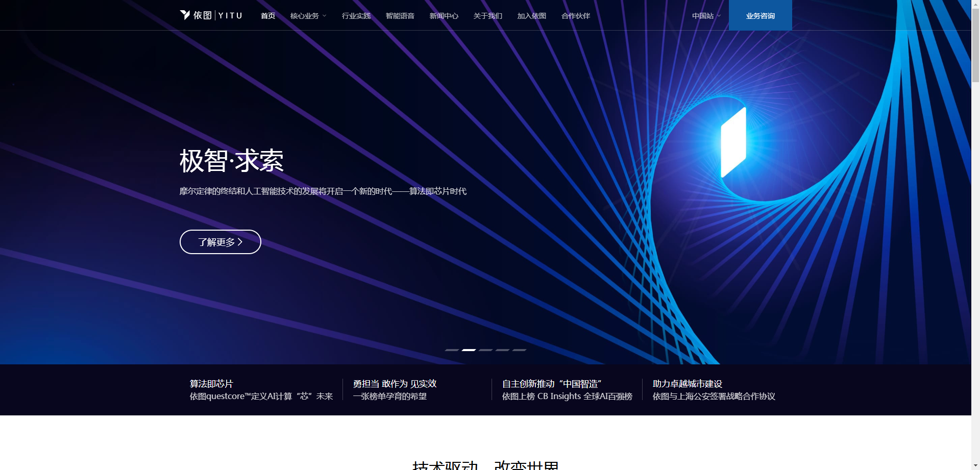Viewport: 980px width, 470px height.
Task: Select the first carousel slide indicator
Action: pyautogui.click(x=452, y=350)
